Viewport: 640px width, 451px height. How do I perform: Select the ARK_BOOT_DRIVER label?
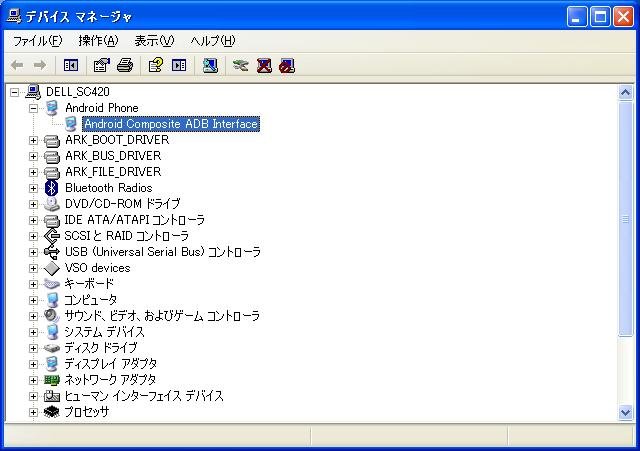click(117, 140)
